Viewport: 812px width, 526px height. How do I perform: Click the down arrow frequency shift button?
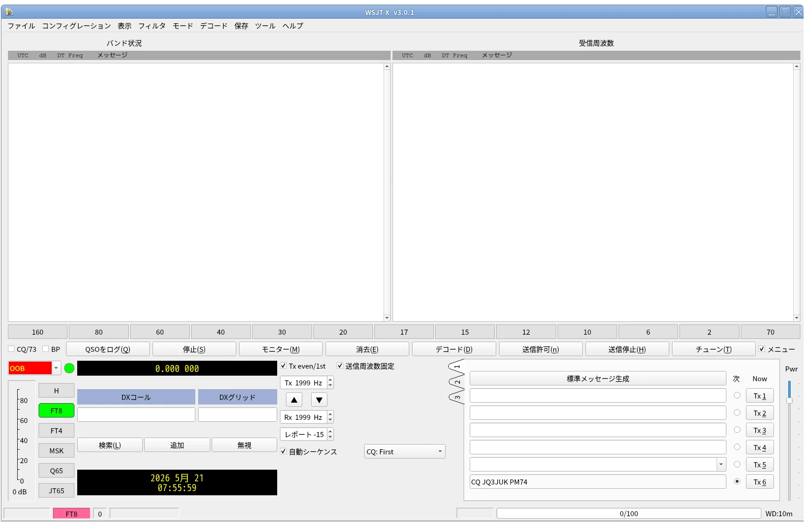click(x=319, y=400)
